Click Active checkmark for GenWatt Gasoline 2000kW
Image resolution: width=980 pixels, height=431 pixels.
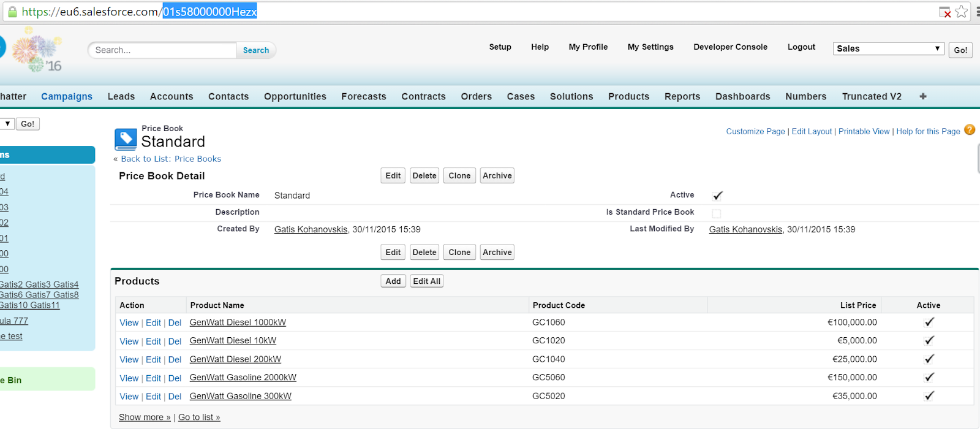[x=929, y=377]
